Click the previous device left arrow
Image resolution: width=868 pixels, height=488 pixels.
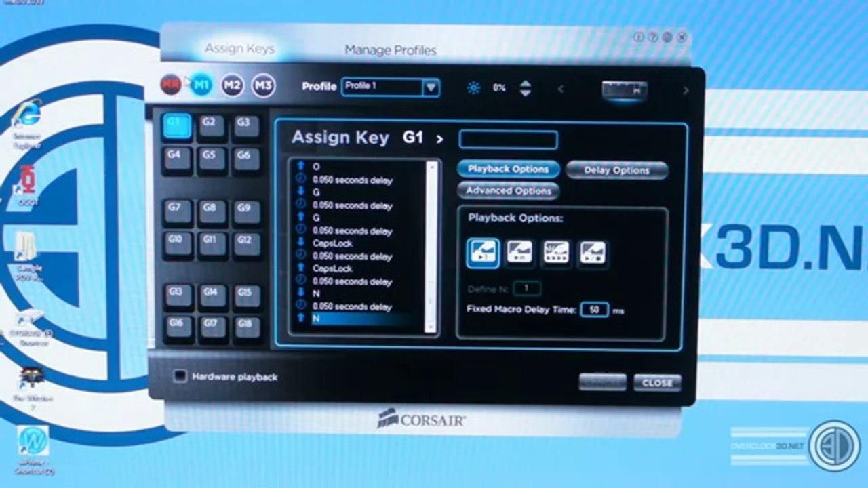coord(560,89)
